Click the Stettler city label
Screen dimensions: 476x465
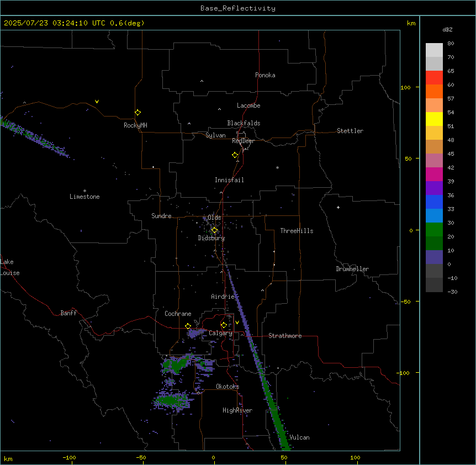point(350,131)
